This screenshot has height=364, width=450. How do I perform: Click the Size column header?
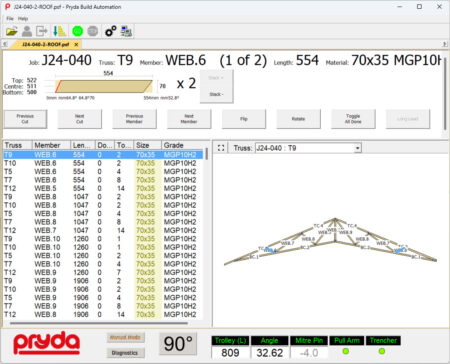pyautogui.click(x=148, y=145)
